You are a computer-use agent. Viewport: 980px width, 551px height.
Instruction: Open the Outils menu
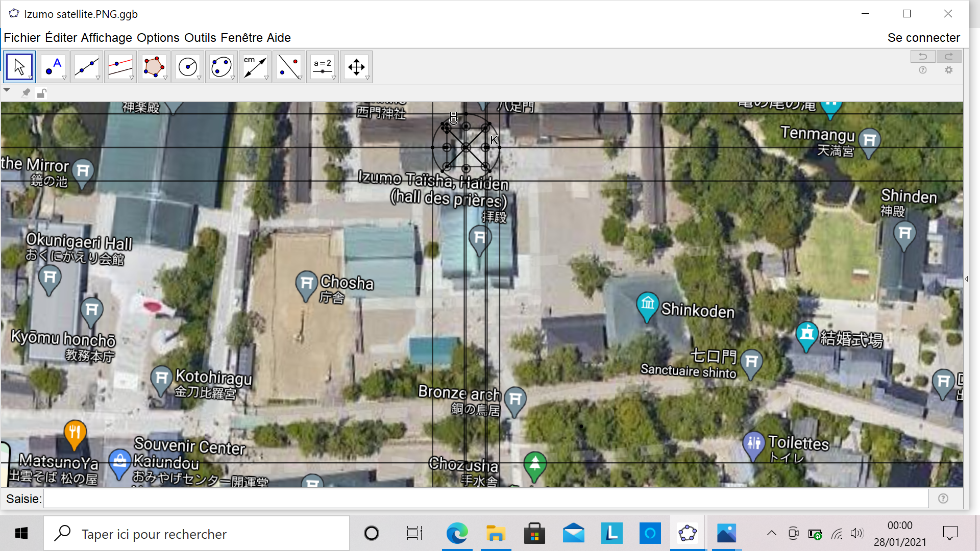[200, 38]
